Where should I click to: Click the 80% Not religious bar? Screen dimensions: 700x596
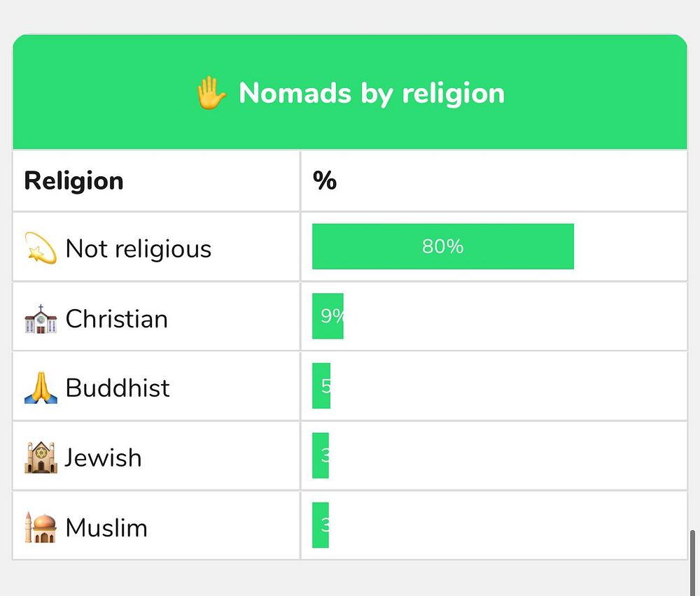pyautogui.click(x=442, y=246)
